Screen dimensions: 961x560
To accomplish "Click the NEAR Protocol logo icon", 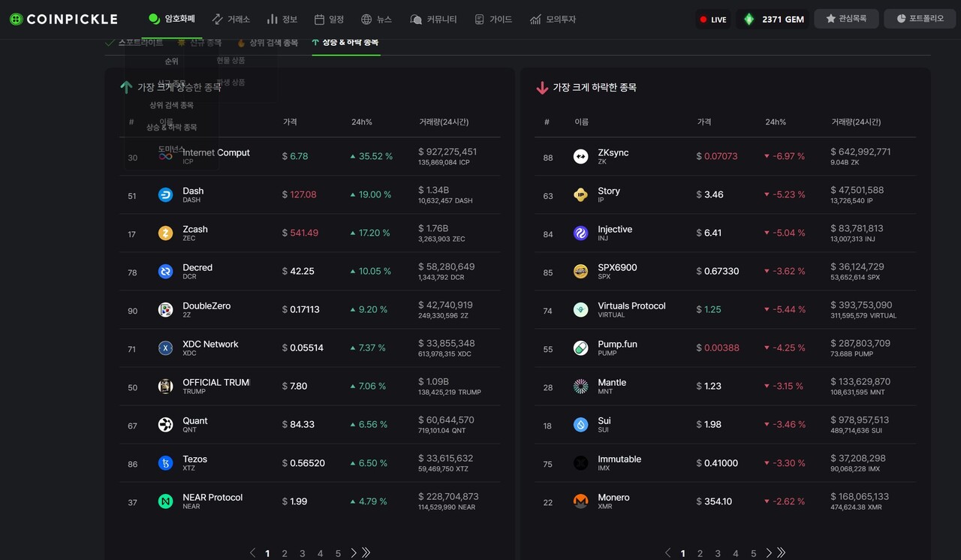I will click(x=165, y=501).
